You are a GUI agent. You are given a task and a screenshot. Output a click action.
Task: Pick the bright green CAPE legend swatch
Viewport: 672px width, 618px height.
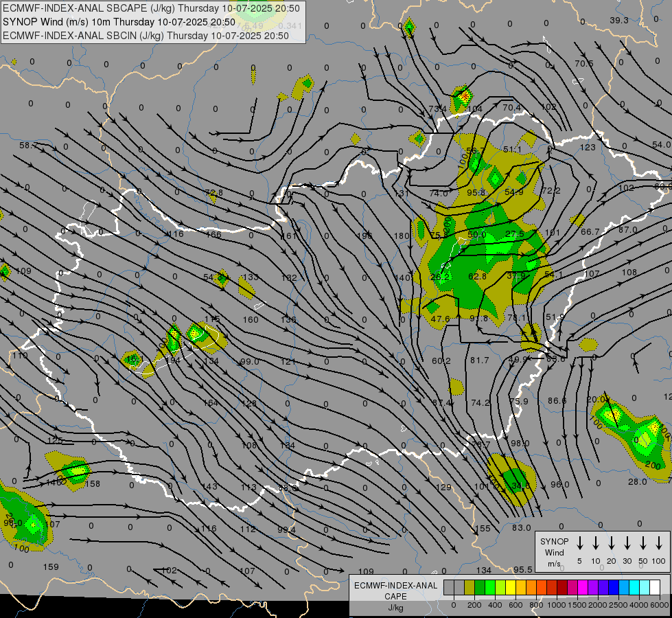(x=490, y=588)
